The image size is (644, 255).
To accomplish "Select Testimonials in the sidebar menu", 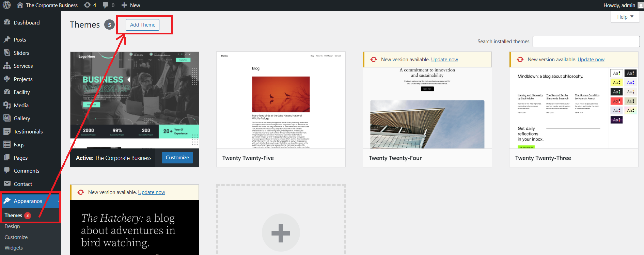I will tap(28, 131).
